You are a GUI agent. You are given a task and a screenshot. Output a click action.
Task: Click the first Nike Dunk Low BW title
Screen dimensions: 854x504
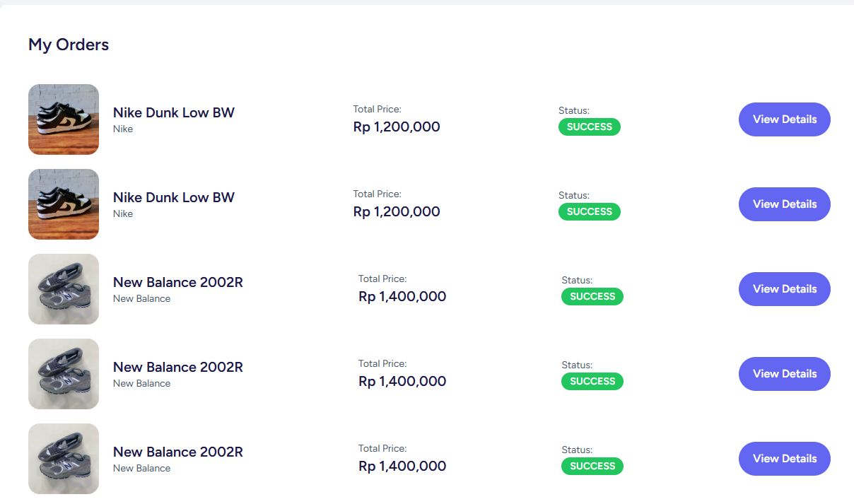click(174, 112)
